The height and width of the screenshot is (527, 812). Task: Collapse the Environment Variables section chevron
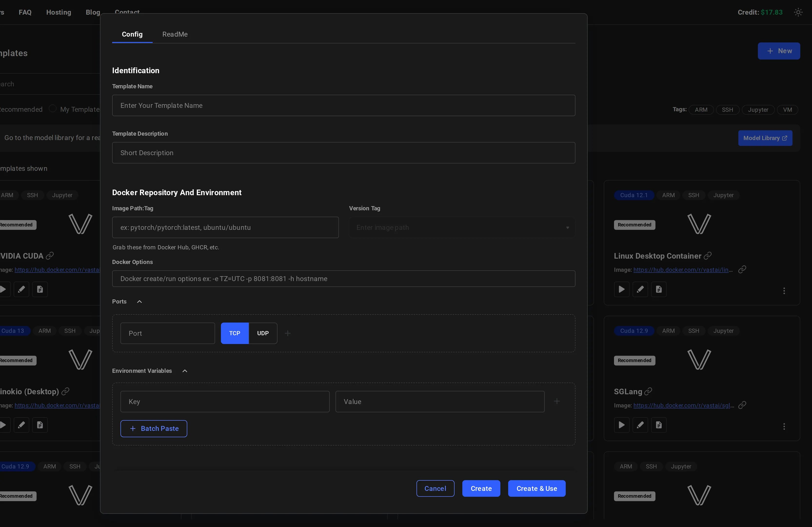185,371
